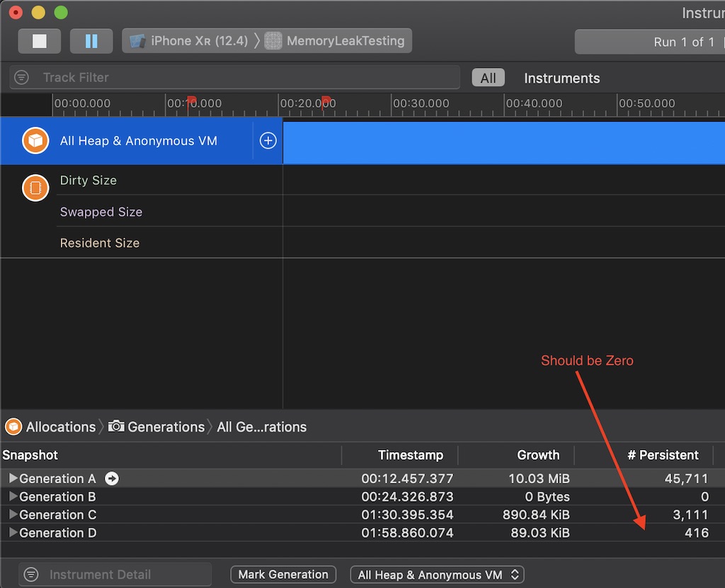Screen dimensions: 725x588
Task: Switch to the Instruments filter
Action: click(561, 79)
